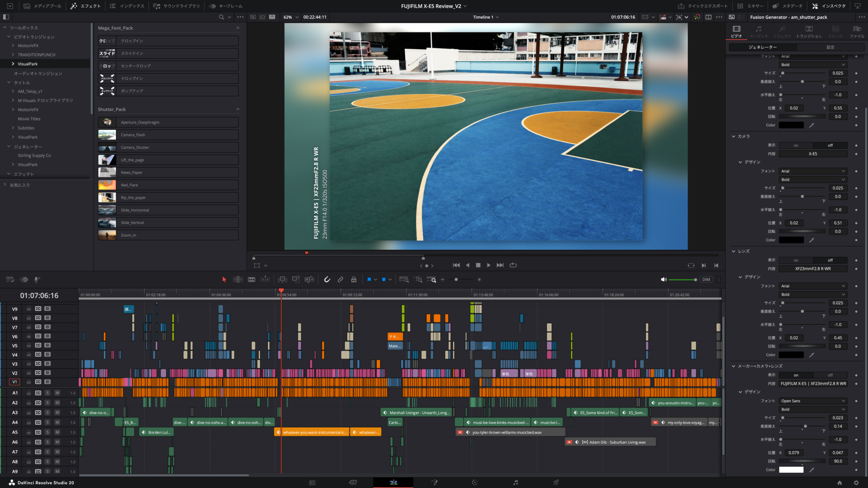
Task: Toggle loop playback button
Action: (513, 265)
